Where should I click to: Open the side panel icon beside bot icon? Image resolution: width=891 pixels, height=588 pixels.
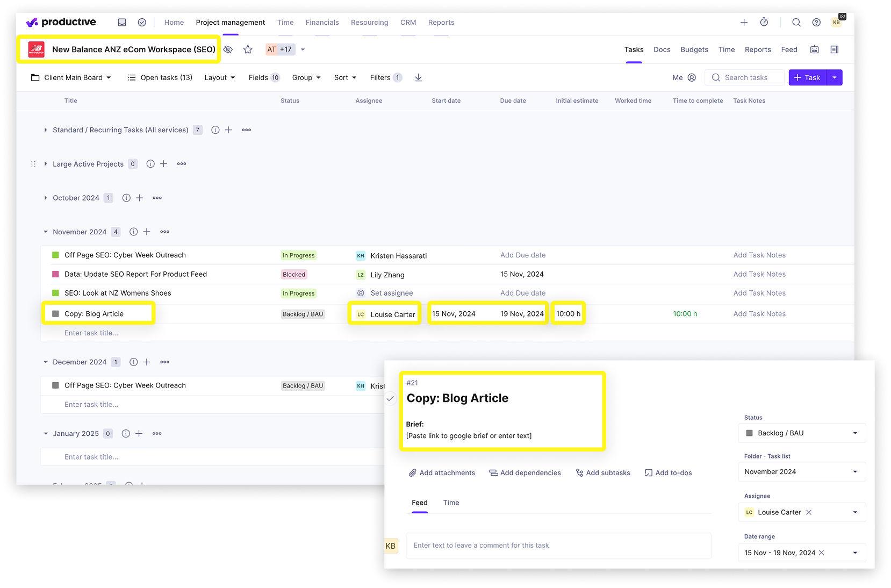click(835, 49)
